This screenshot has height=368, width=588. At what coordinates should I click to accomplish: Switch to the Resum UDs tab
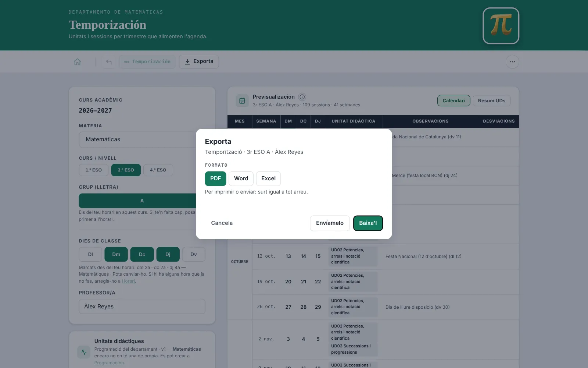point(491,100)
